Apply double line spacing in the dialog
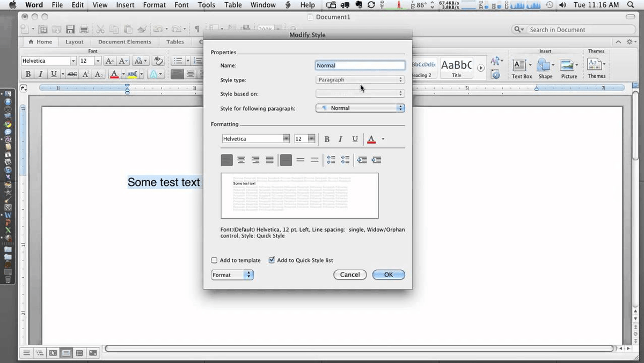The width and height of the screenshot is (644, 363). tap(314, 159)
